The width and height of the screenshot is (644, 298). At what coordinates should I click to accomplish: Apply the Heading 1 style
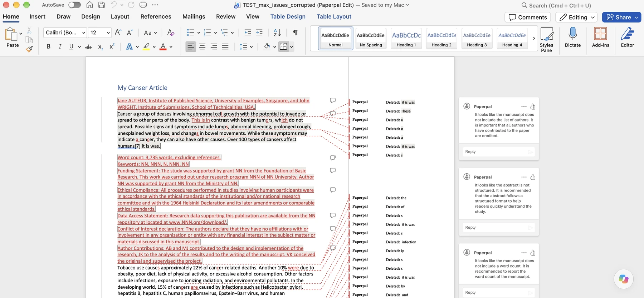(x=406, y=38)
